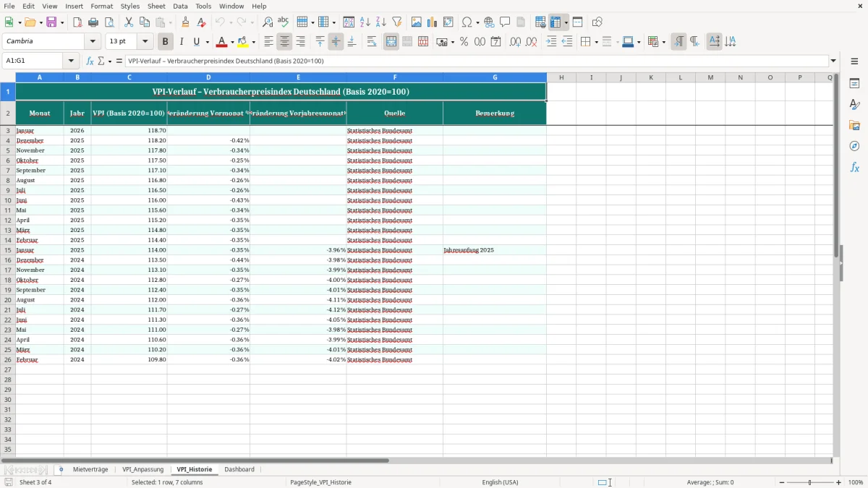Select column H header

[561, 77]
